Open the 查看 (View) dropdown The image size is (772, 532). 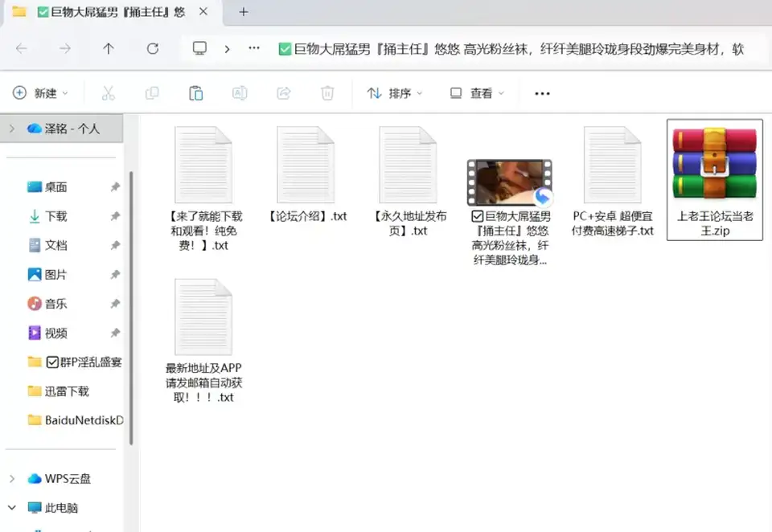(477, 93)
